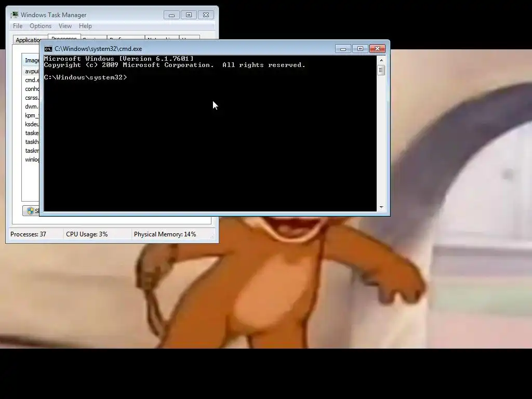
Task: Click the CPU Usage: 3% status entry
Action: 87,234
